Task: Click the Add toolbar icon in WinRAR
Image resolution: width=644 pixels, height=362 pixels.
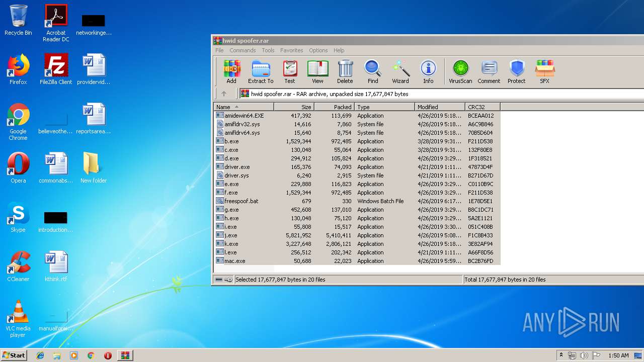Action: click(x=231, y=71)
